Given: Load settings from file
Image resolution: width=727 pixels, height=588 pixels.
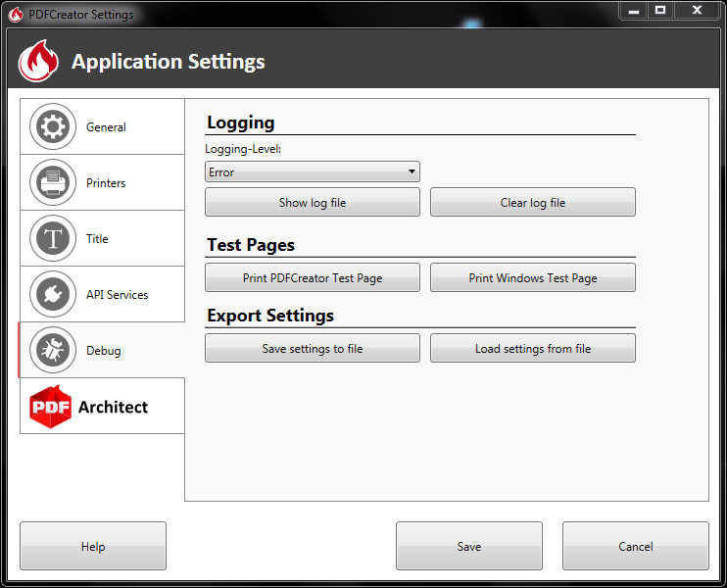Looking at the screenshot, I should click(x=533, y=348).
